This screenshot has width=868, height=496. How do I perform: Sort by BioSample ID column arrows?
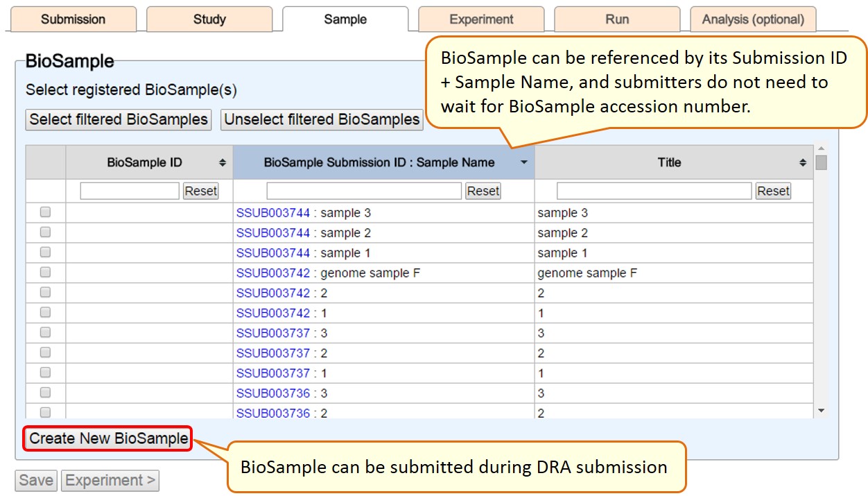coord(223,163)
